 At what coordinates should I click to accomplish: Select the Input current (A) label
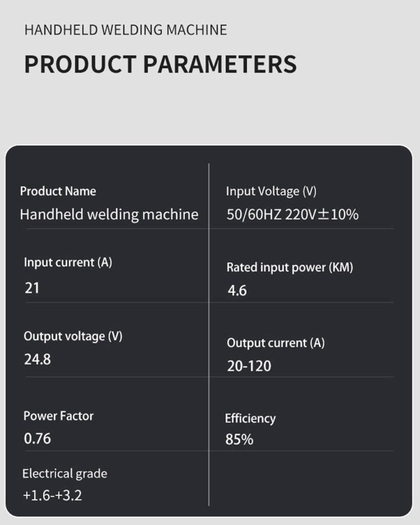click(68, 262)
